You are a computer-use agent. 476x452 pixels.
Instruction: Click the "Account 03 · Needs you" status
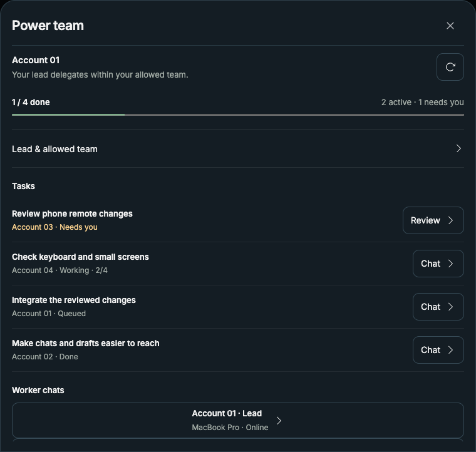pos(54,227)
